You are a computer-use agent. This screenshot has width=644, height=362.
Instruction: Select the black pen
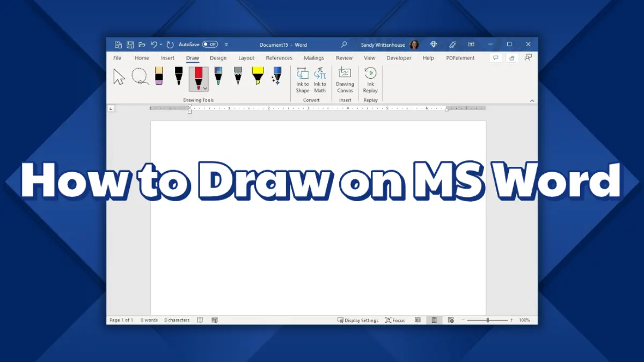pyautogui.click(x=179, y=76)
